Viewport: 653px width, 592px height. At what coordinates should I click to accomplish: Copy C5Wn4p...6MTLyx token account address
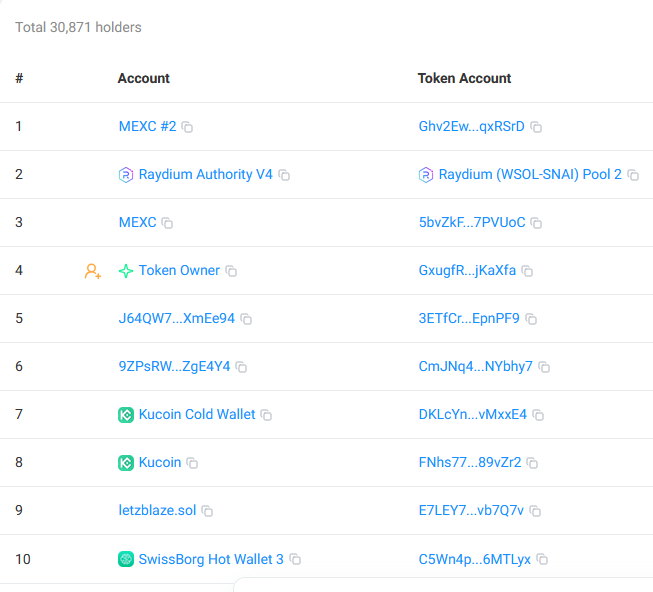(542, 559)
